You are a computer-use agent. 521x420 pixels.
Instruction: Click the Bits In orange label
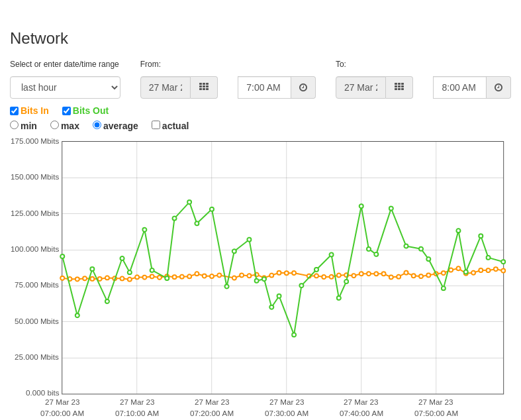[34, 111]
